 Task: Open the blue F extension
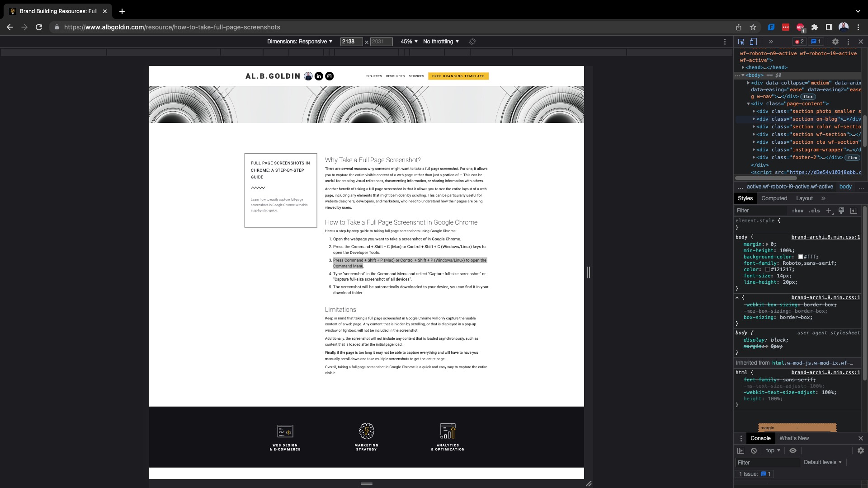(x=771, y=27)
